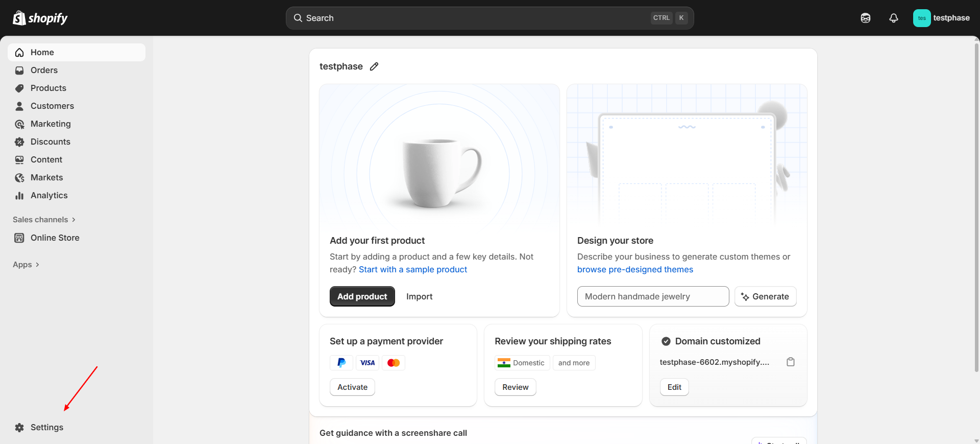Click the Domain customized checkmark icon

[666, 341]
